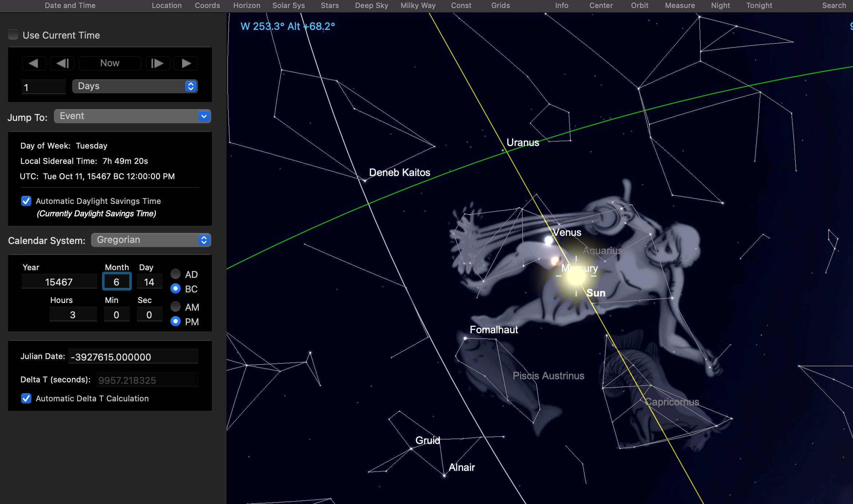Click the Gruid star label

click(428, 441)
